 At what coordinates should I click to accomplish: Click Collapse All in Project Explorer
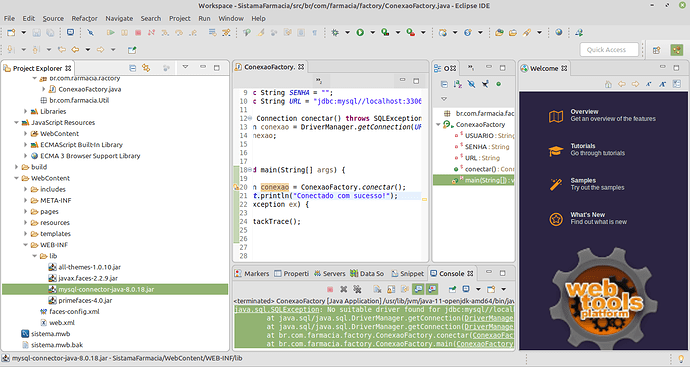132,68
